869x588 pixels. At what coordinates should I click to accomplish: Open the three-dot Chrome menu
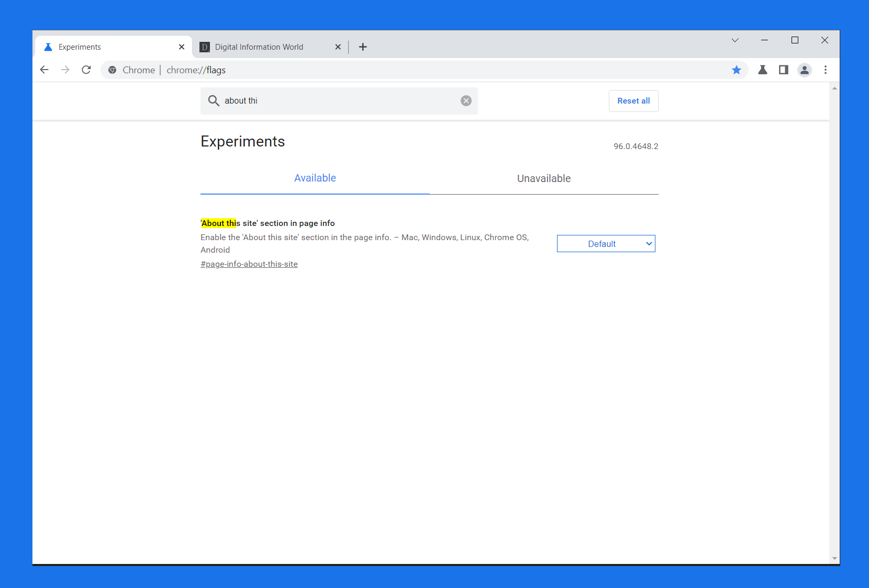click(826, 70)
